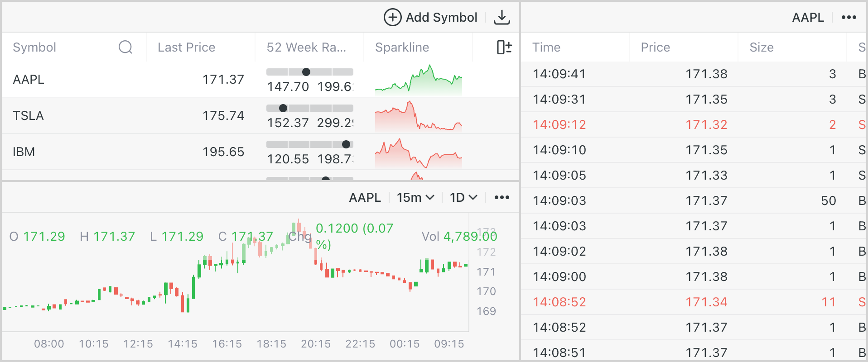868x362 pixels.
Task: Click the chart Open value 171.29
Action: pyautogui.click(x=44, y=236)
